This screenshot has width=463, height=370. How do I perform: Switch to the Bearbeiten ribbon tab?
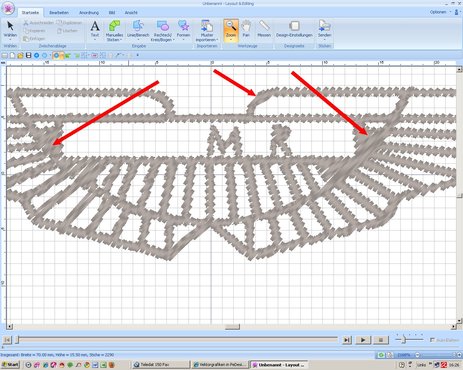(59, 13)
